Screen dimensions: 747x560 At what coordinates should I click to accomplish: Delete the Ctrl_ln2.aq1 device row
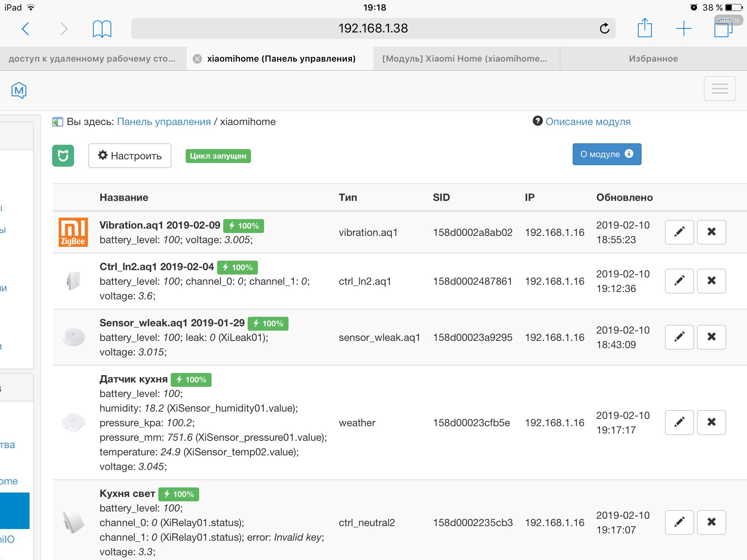pos(711,281)
